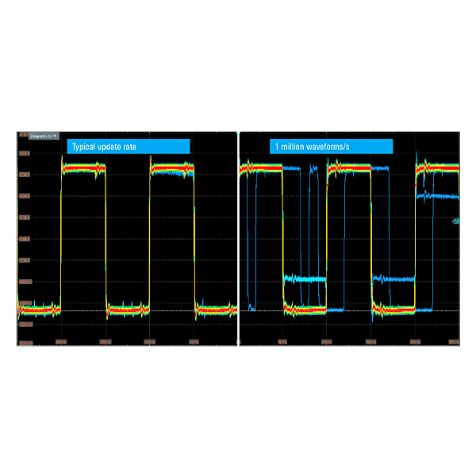Click the "Typical update rate" blue label

coord(130,146)
